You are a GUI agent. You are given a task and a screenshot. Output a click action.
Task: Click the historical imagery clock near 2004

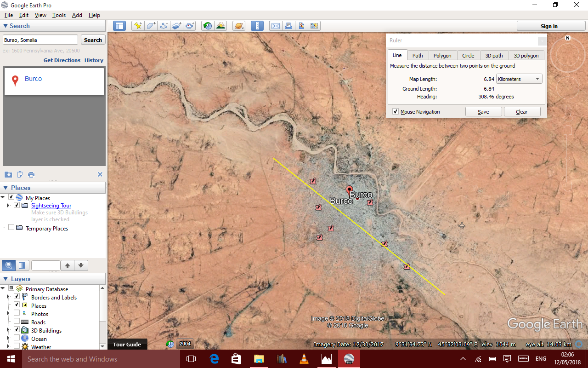pos(170,344)
